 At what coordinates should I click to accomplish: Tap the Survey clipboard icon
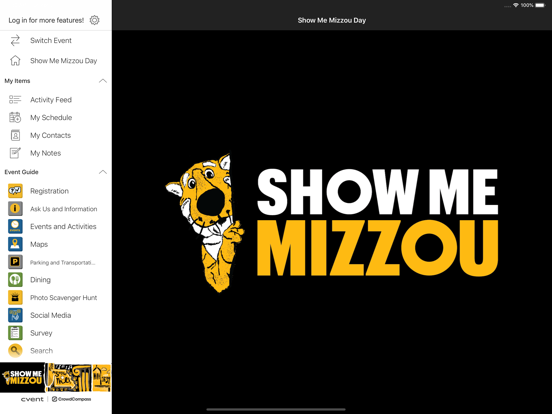(15, 333)
